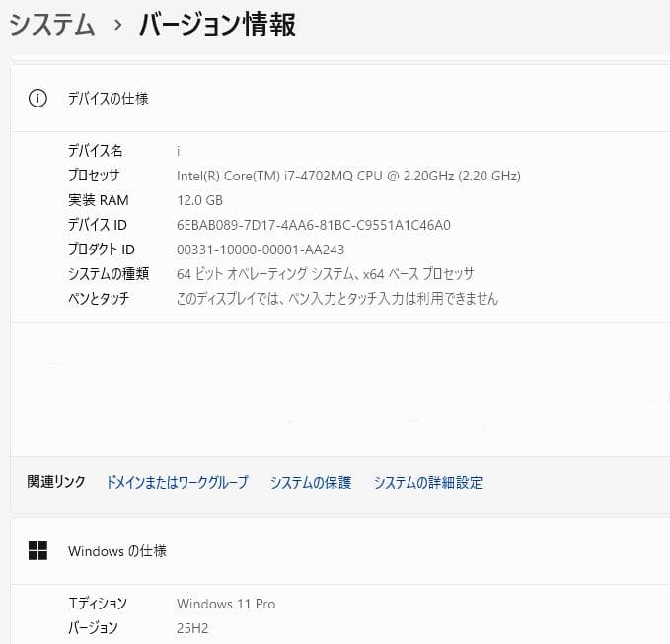Viewport: 670px width, 644px height.
Task: Open システムの保護 link
Action: tap(311, 482)
